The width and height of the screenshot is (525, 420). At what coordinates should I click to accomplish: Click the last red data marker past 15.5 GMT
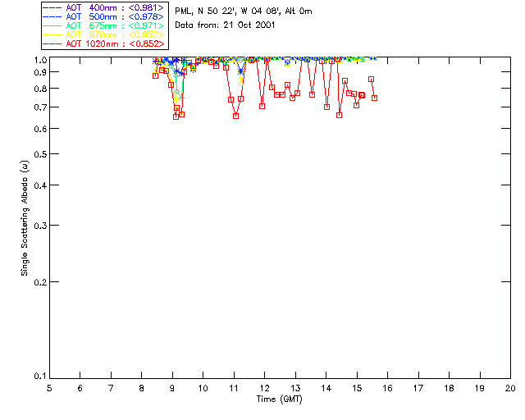(x=375, y=98)
